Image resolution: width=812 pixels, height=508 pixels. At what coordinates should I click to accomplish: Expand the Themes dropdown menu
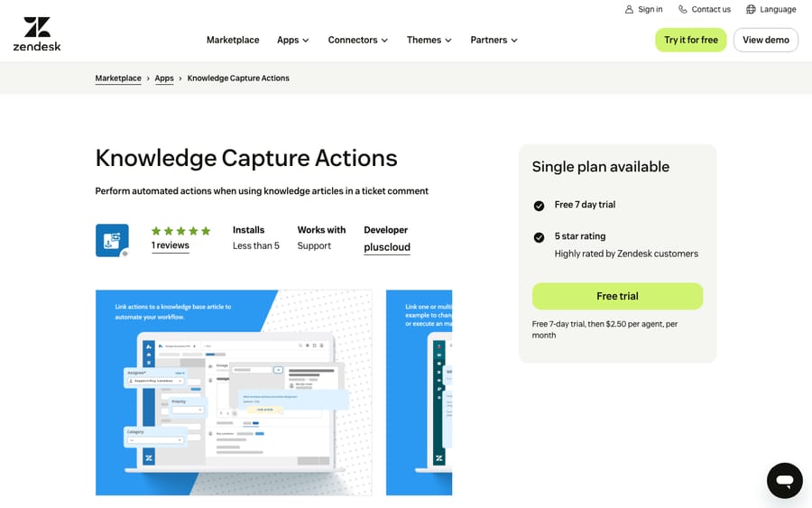[429, 40]
